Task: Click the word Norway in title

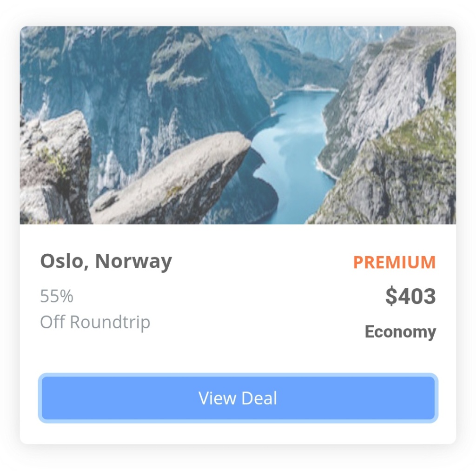Action: [133, 261]
